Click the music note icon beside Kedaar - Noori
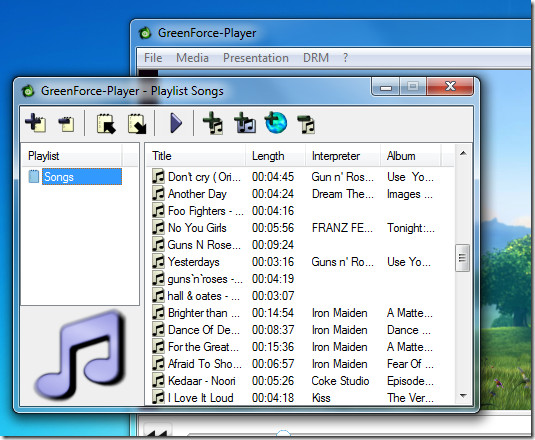Image resolution: width=535 pixels, height=440 pixels. pyautogui.click(x=158, y=381)
